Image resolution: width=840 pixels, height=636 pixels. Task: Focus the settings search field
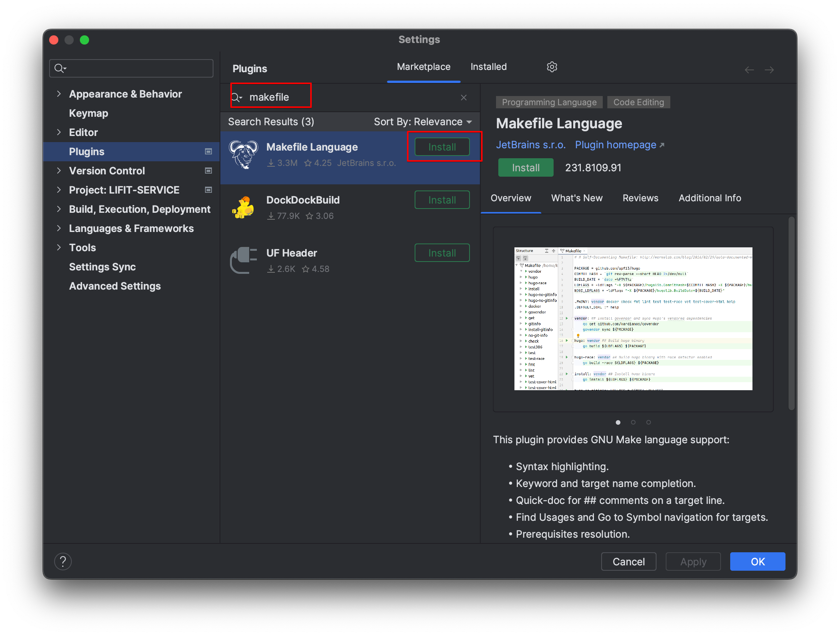tap(131, 68)
